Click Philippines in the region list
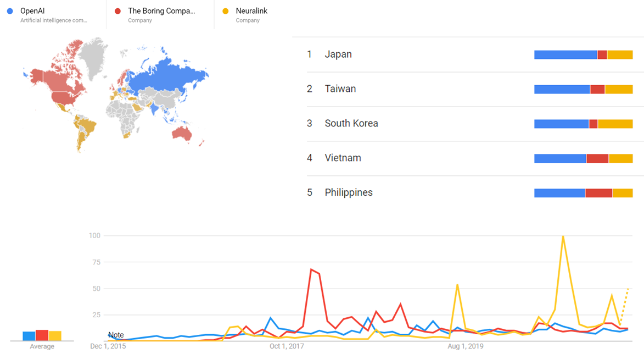 348,193
